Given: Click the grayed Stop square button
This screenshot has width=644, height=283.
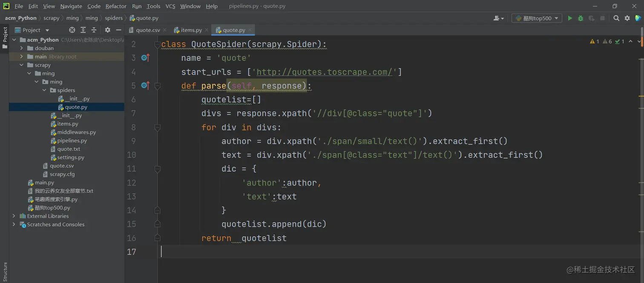Looking at the screenshot, I should (x=602, y=18).
